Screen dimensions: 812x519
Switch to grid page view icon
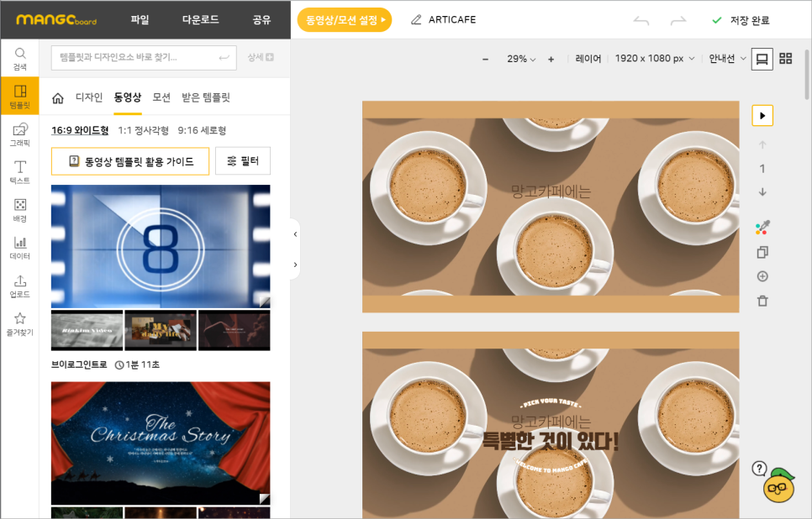click(x=786, y=59)
